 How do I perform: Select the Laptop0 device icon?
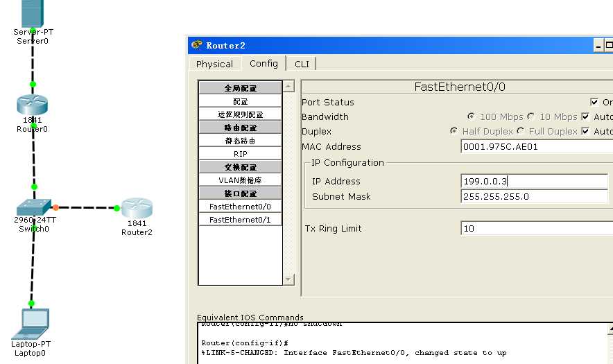coord(31,324)
